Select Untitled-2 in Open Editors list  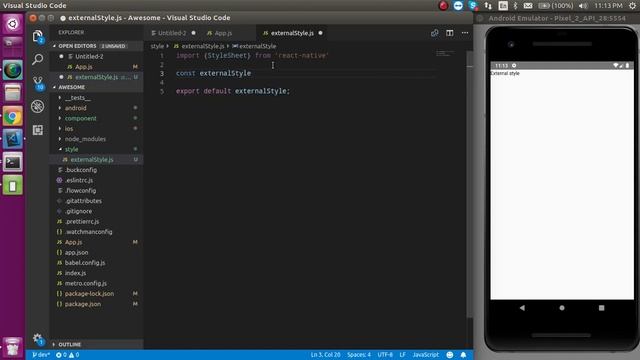click(96, 56)
